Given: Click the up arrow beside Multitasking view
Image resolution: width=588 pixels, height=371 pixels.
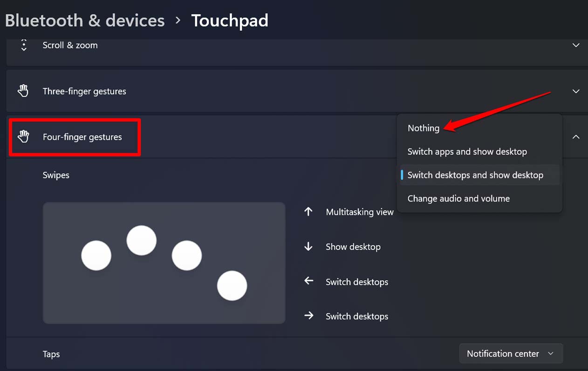Looking at the screenshot, I should [x=308, y=212].
